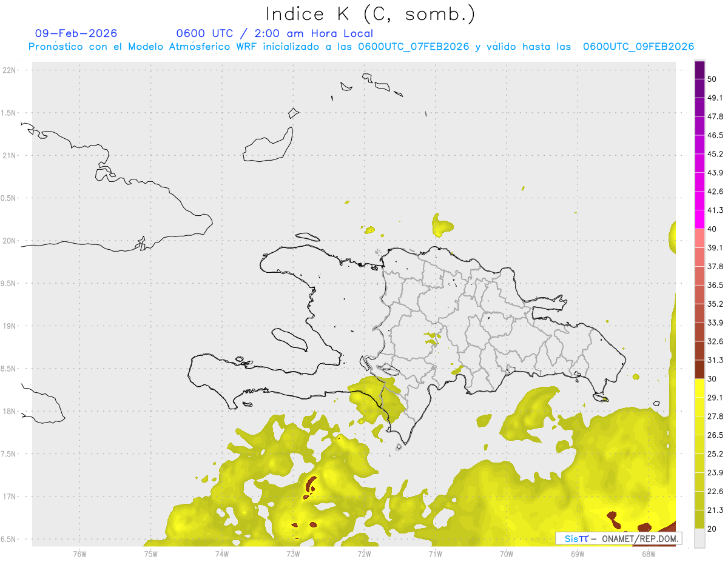The image size is (728, 562).
Task: Click the "19N" latitude label
Action: click(9, 326)
